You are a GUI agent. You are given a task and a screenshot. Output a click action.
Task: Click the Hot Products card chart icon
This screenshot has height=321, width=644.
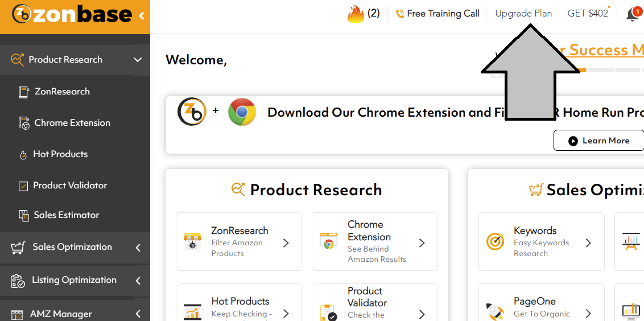192,312
